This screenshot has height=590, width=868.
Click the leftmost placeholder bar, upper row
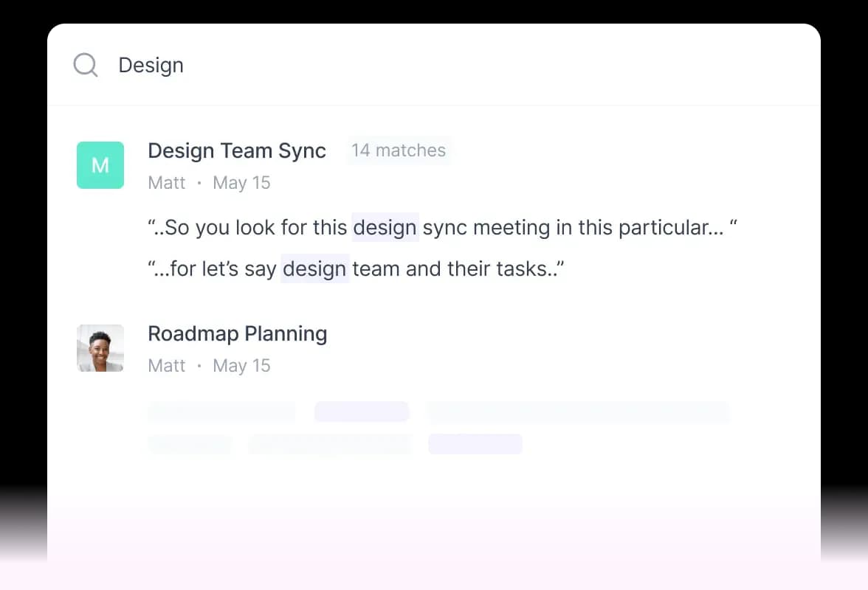click(x=221, y=412)
